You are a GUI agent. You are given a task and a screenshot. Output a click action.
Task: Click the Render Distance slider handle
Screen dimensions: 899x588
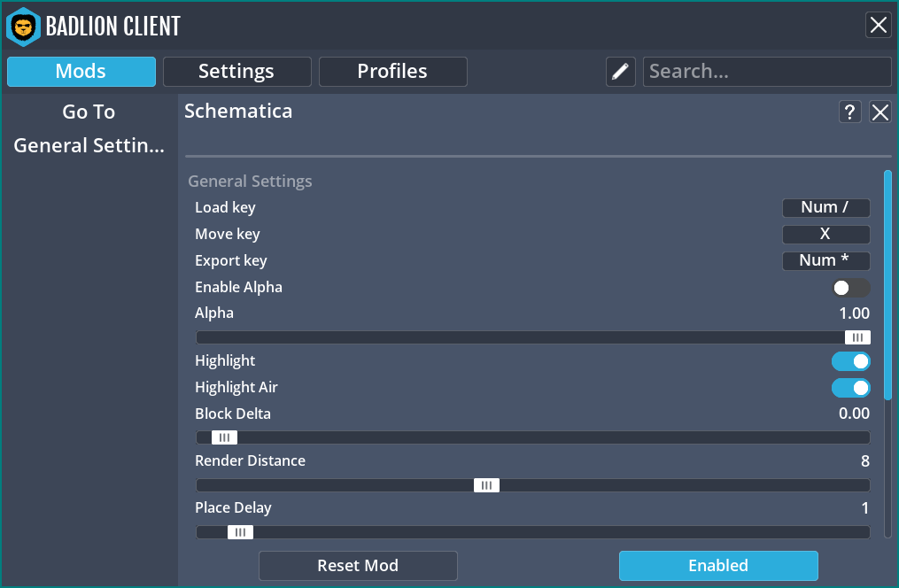(486, 485)
